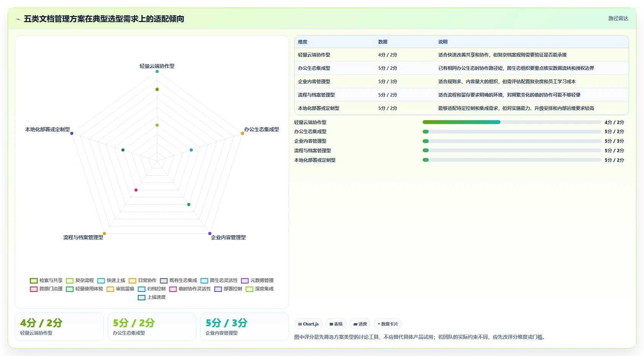This screenshot has width=644, height=356.
Task: Click the radar axis label 办公生态集成型
Action: 261,129
